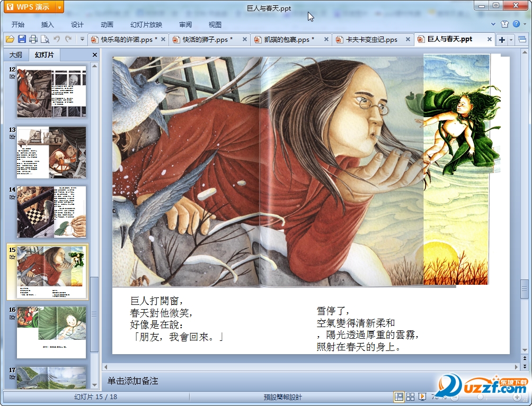Screen dimensions: 532x406
Task: Click the thumbnail pane scroll down arrow
Action: (95, 385)
